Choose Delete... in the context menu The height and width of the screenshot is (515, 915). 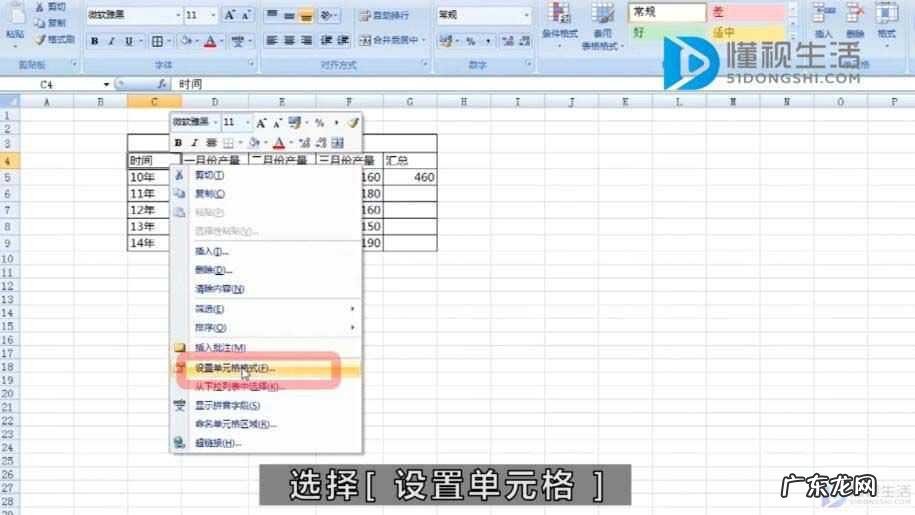tap(266, 270)
